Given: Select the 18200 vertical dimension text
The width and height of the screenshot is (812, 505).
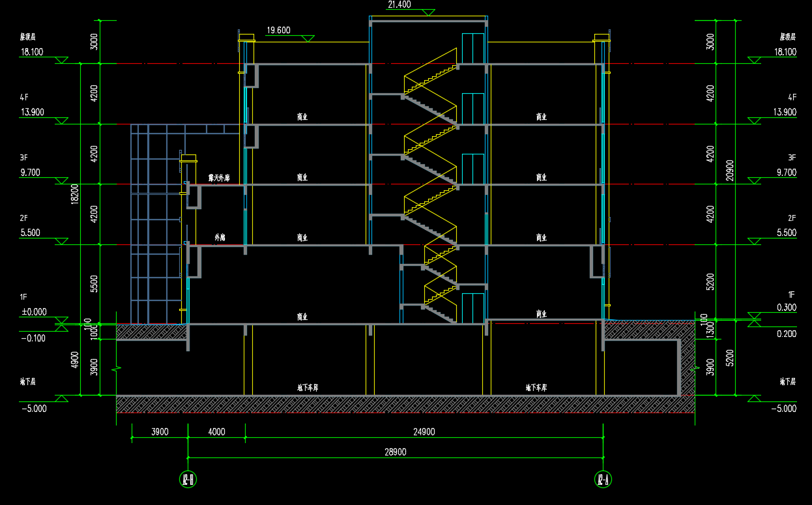Looking at the screenshot, I should point(75,194).
